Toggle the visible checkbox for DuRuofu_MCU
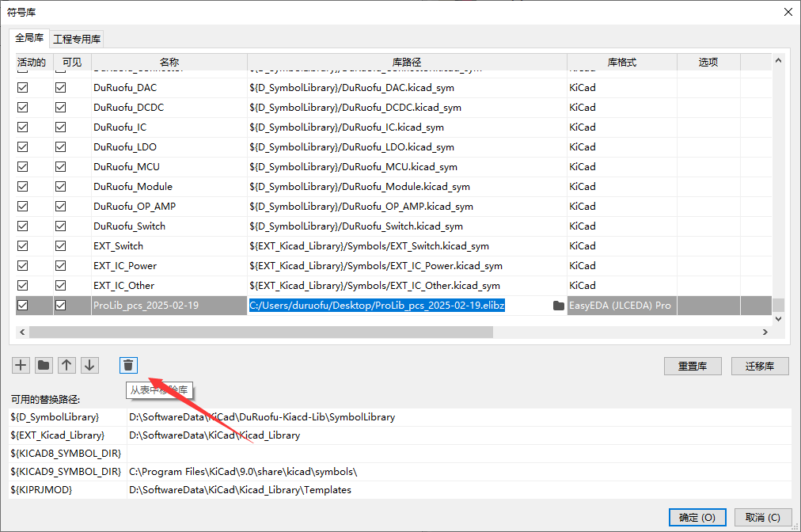801x532 pixels. [60, 167]
